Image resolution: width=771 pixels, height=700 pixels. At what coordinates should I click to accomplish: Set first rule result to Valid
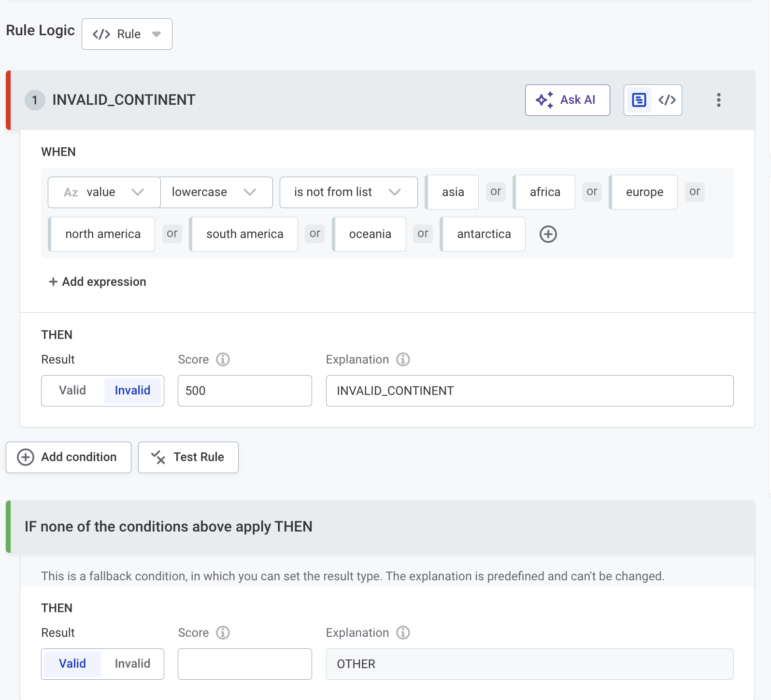tap(72, 391)
